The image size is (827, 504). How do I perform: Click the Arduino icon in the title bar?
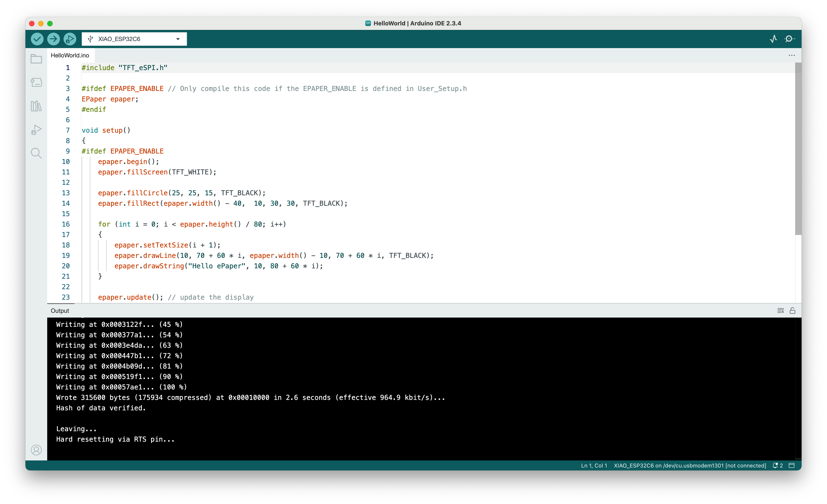coord(368,23)
